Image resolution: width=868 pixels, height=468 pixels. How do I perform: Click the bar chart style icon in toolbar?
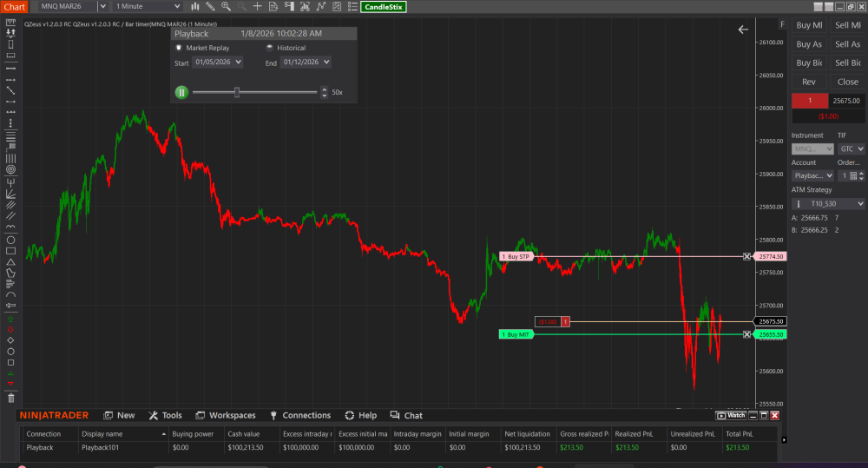[195, 6]
